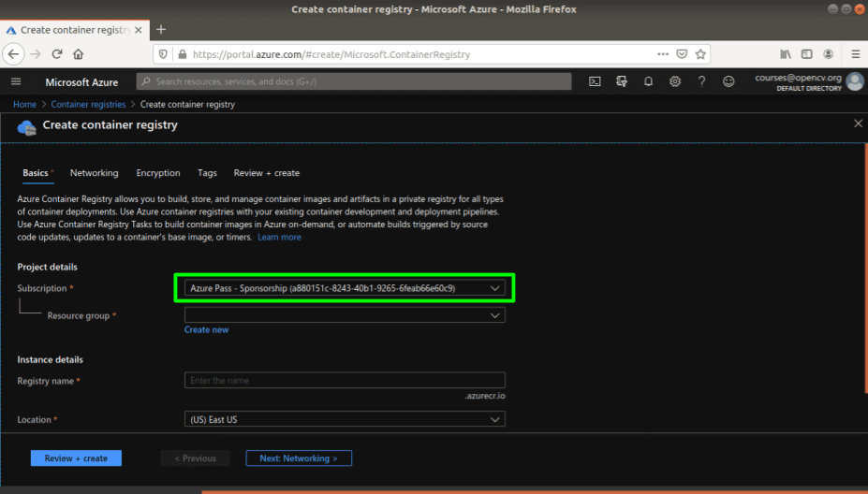Click the tracking protection shield icon
The image size is (868, 494).
click(163, 54)
